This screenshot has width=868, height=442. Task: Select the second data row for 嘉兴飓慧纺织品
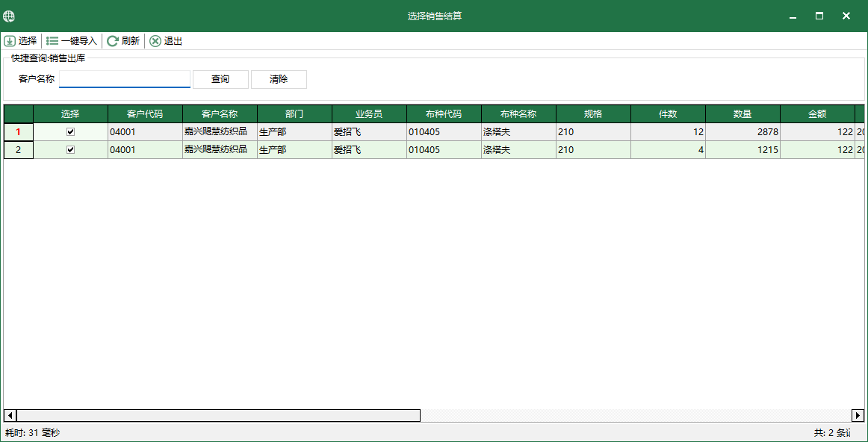coord(218,149)
